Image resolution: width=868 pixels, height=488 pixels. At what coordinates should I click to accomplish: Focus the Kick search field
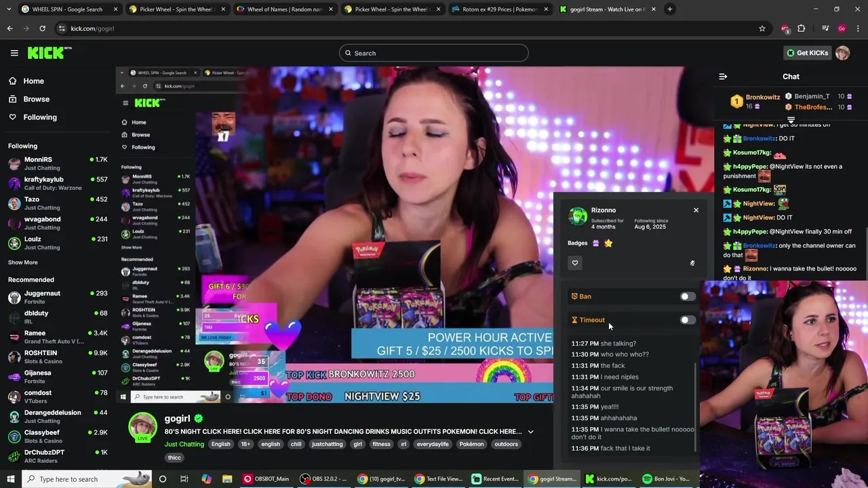[434, 53]
